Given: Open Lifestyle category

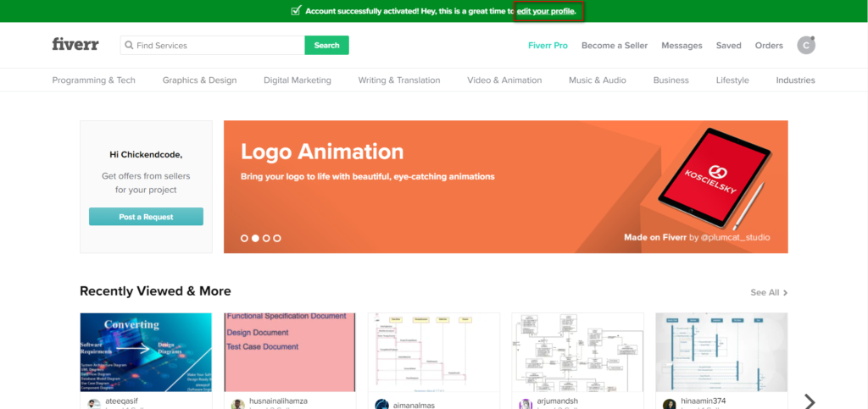Looking at the screenshot, I should [732, 80].
